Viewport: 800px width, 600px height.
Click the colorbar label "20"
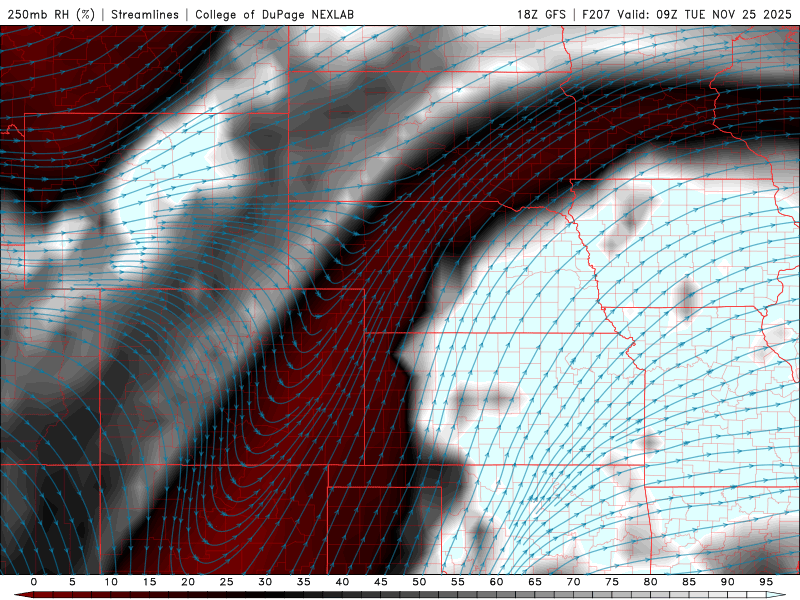coord(188,582)
